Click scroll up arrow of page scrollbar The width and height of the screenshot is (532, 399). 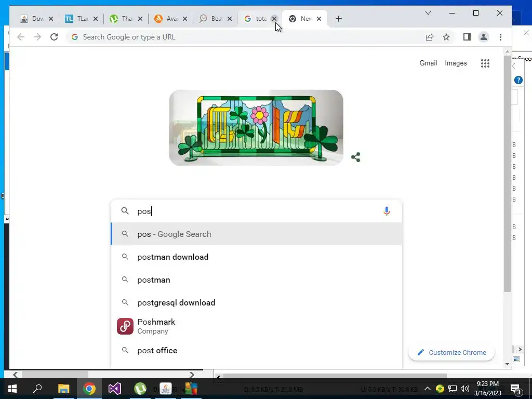pyautogui.click(x=507, y=51)
